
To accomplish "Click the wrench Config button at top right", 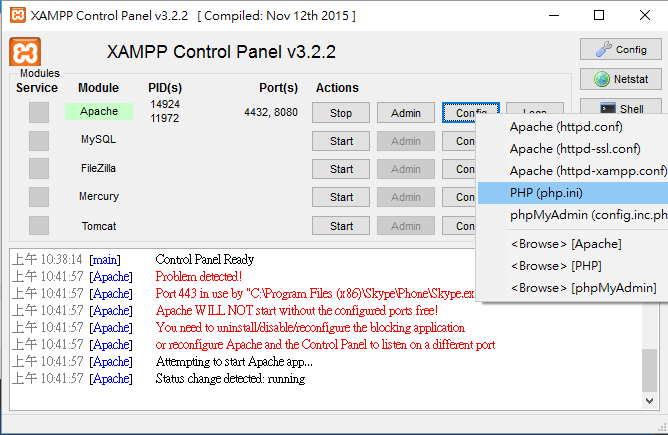I will (x=621, y=49).
